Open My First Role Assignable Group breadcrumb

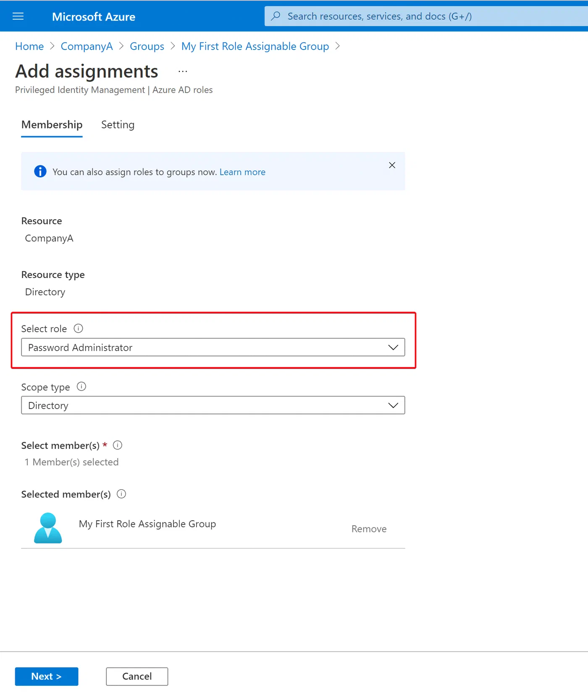point(255,46)
